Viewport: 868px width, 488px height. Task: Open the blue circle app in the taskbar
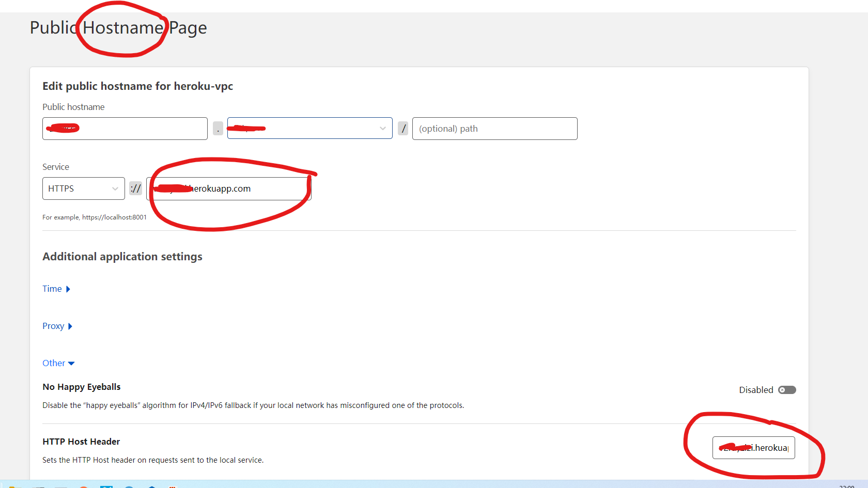(129, 485)
